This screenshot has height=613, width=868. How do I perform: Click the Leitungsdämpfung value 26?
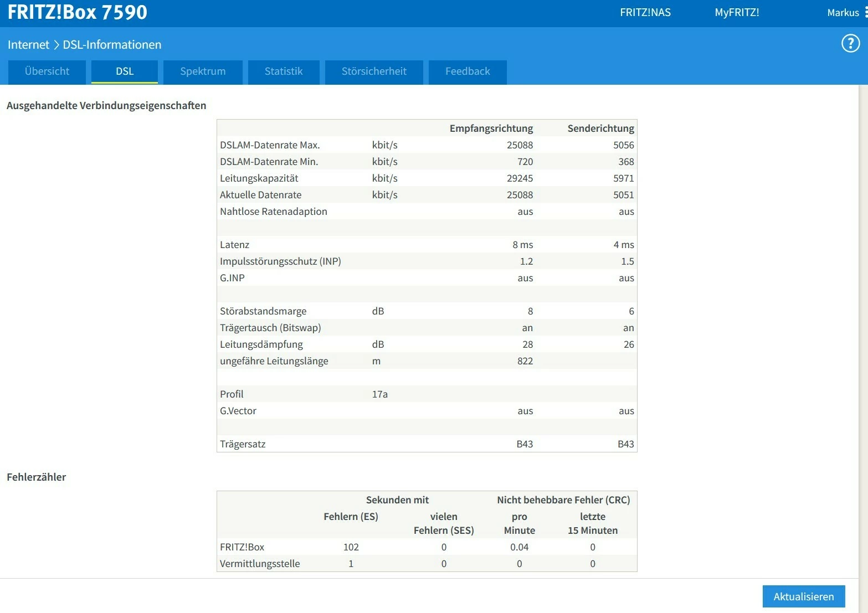point(629,344)
